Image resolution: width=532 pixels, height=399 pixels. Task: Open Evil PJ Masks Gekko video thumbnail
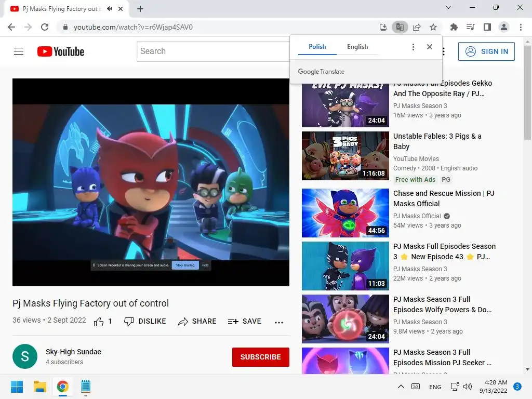(345, 105)
